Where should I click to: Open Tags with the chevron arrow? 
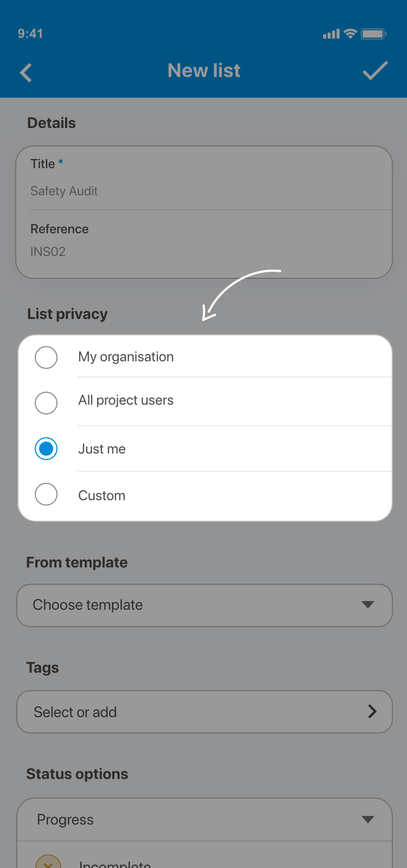coord(372,712)
